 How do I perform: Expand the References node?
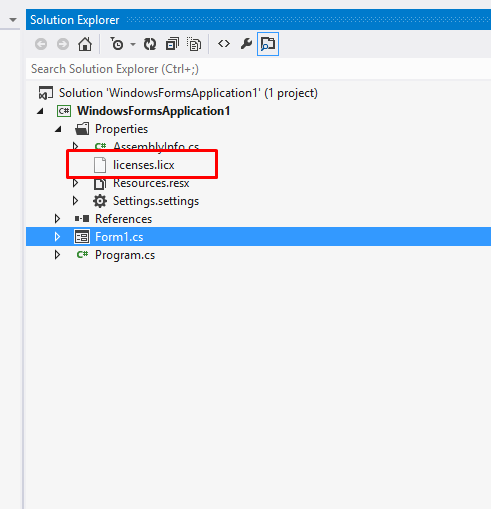click(x=58, y=219)
